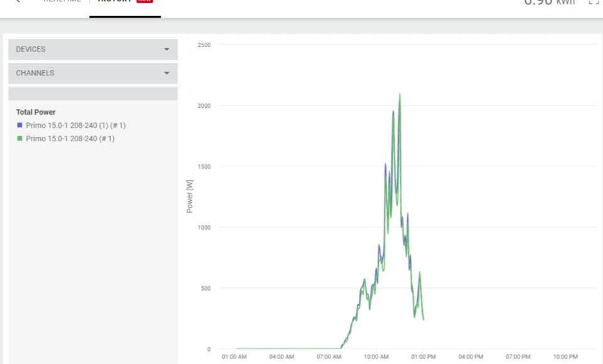Click the blue legend square marker
The height and width of the screenshot is (364, 603).
tap(20, 126)
